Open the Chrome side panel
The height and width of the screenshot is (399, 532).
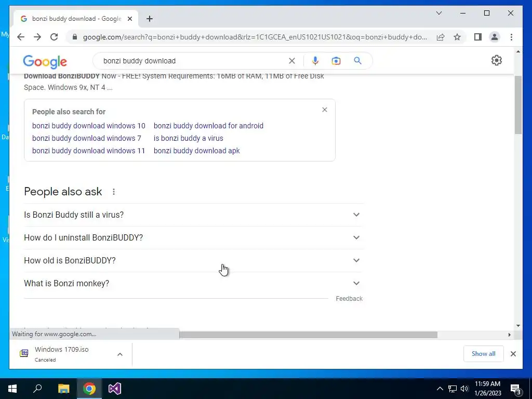point(478,37)
